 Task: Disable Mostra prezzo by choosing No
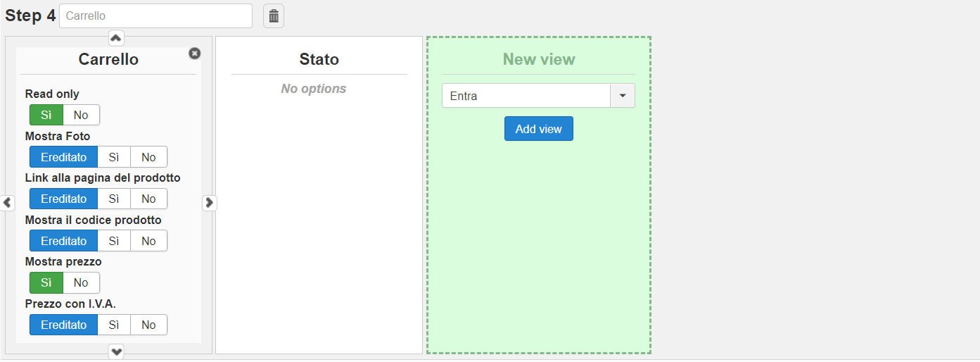81,282
